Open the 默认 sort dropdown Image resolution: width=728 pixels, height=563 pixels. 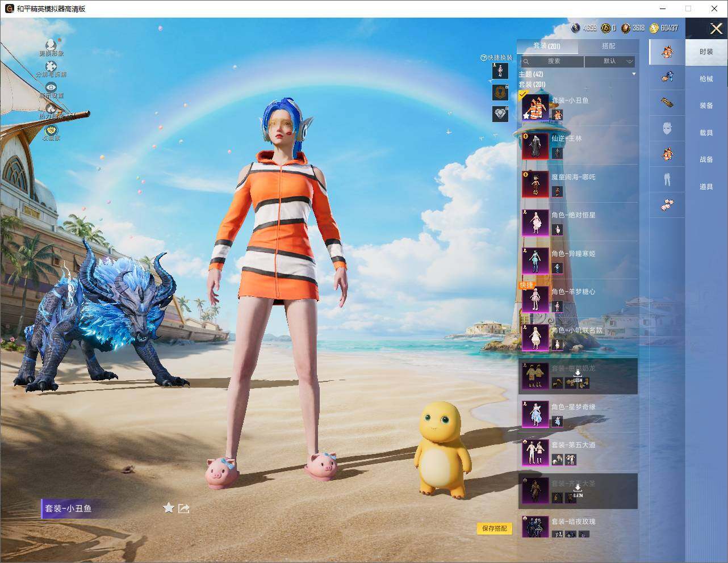point(610,61)
